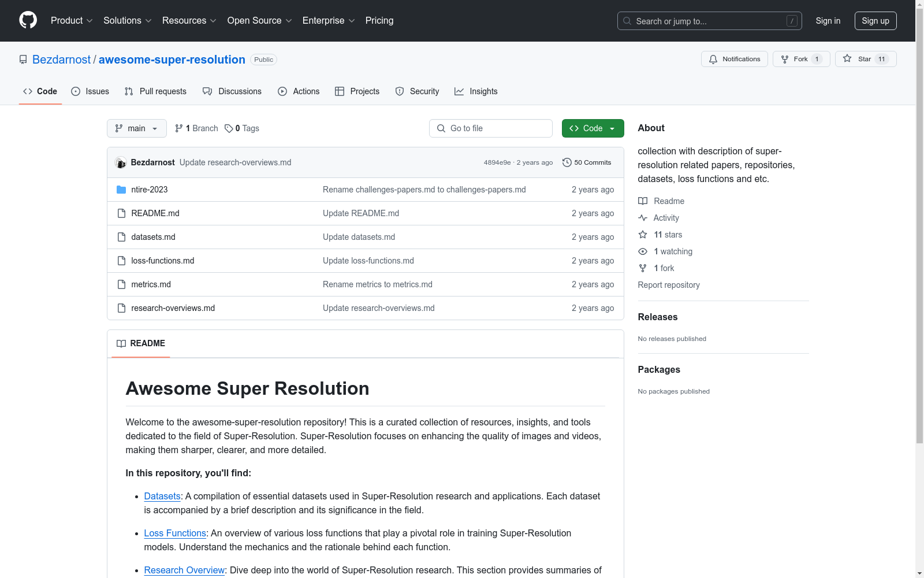Screen dimensions: 924x578
Task: Switch to the Projects tab
Action: pos(357,91)
